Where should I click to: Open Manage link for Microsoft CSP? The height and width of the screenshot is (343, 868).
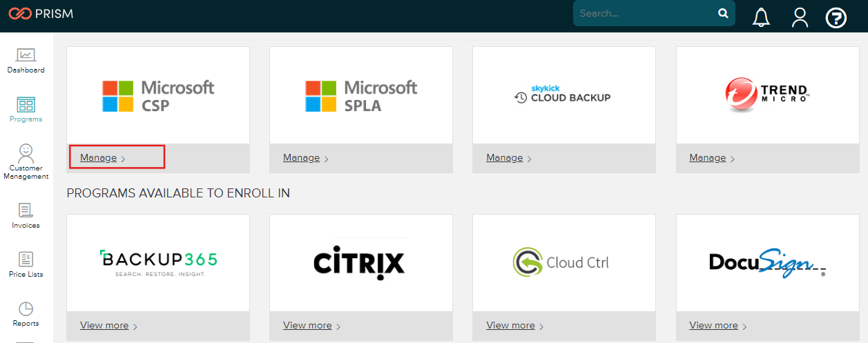pyautogui.click(x=98, y=158)
